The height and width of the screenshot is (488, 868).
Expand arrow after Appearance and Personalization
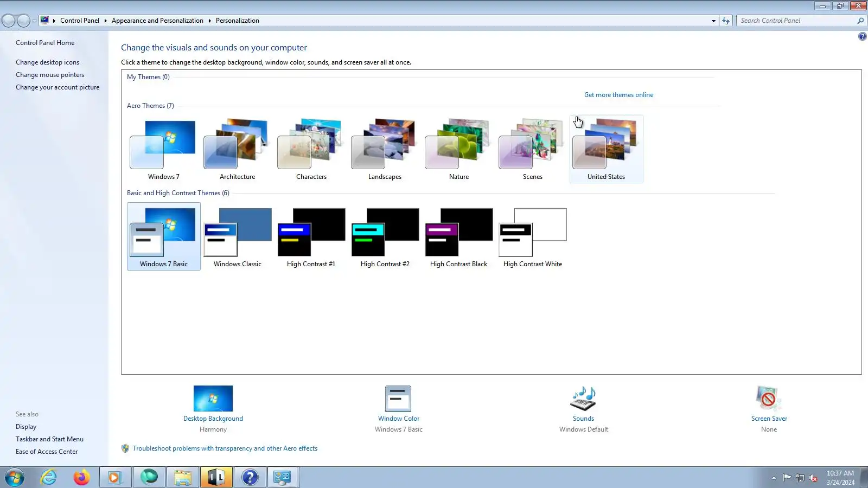[209, 21]
